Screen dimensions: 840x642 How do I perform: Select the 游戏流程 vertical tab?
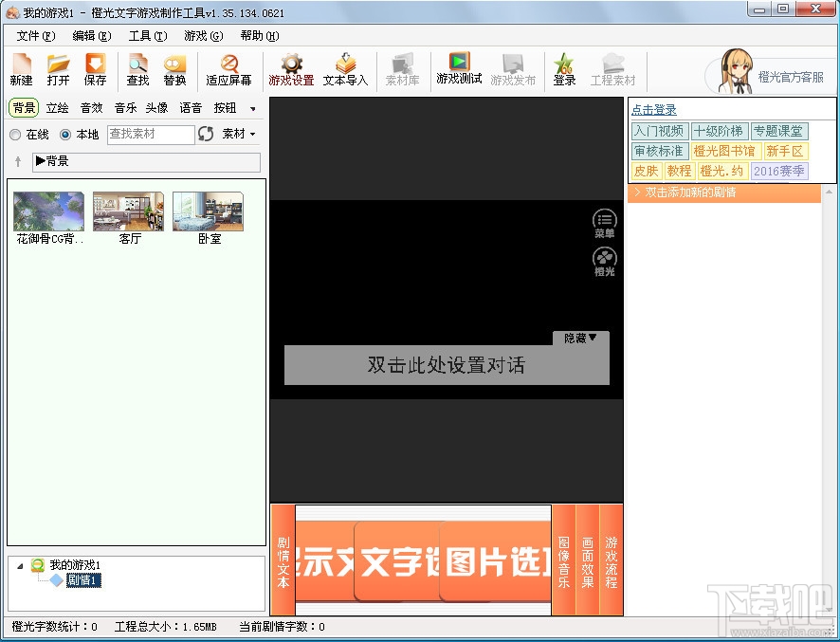[612, 559]
